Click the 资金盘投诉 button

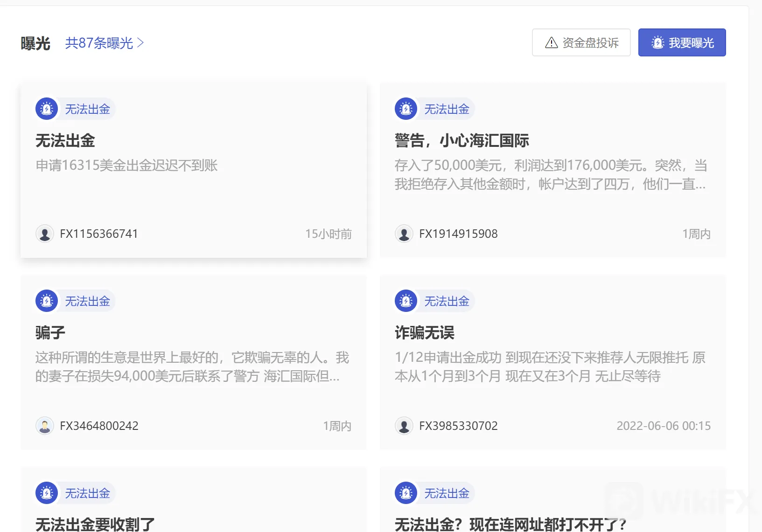[x=581, y=42]
